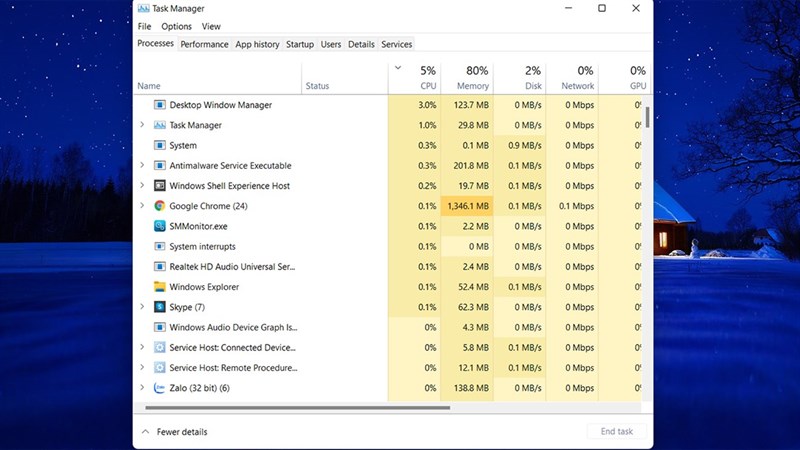Open the Options menu

(x=176, y=26)
